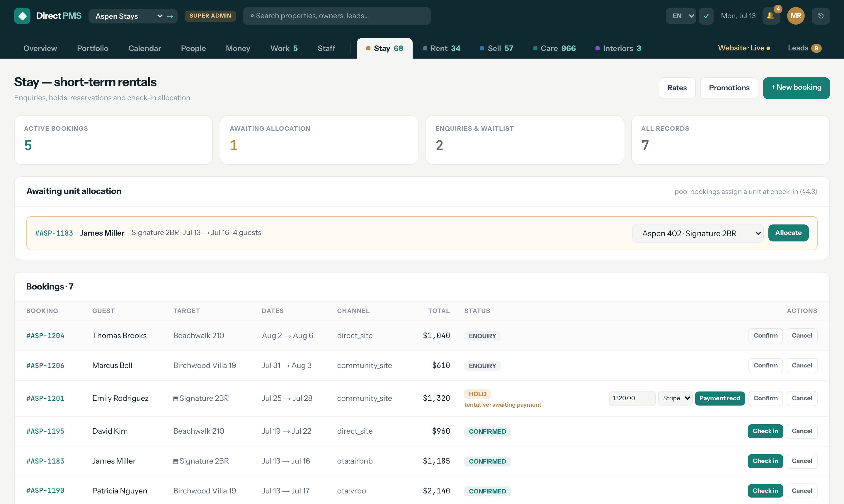The image size is (844, 504).
Task: Create a new booking
Action: click(x=796, y=88)
